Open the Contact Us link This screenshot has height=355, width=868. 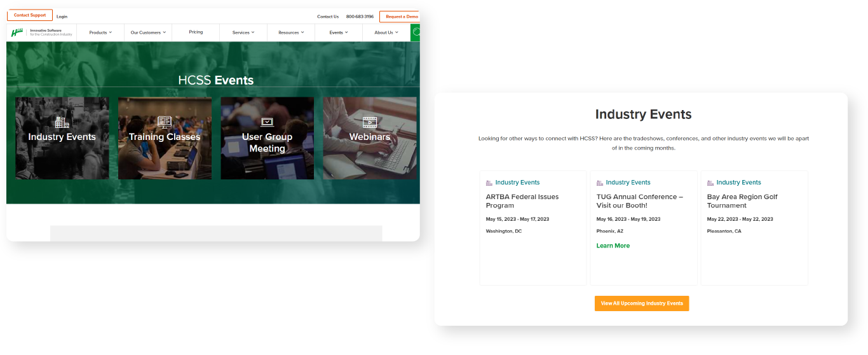pos(328,17)
